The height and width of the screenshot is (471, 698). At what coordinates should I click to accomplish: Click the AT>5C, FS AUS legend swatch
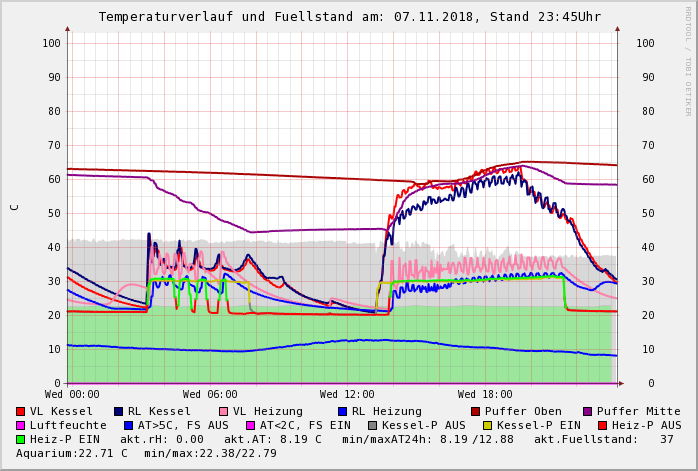pos(129,425)
